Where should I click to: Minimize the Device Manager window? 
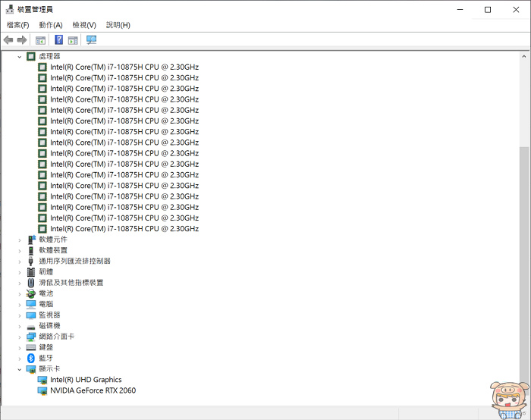[460, 9]
